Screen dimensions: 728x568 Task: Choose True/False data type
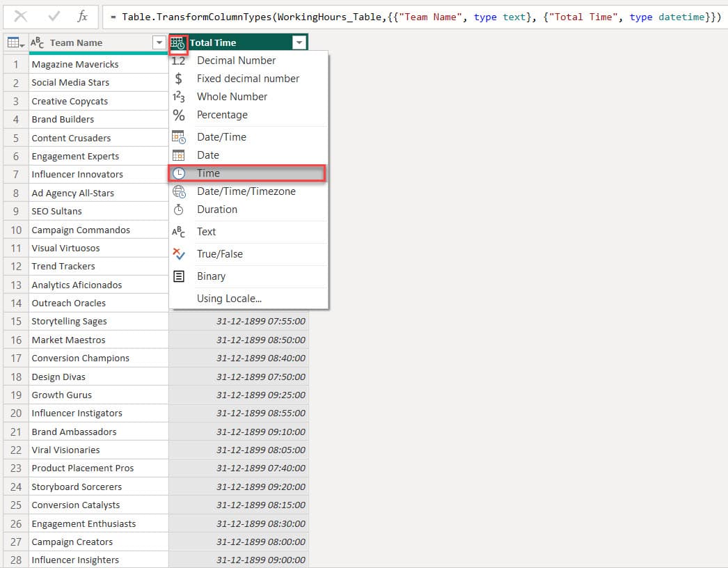click(249, 254)
